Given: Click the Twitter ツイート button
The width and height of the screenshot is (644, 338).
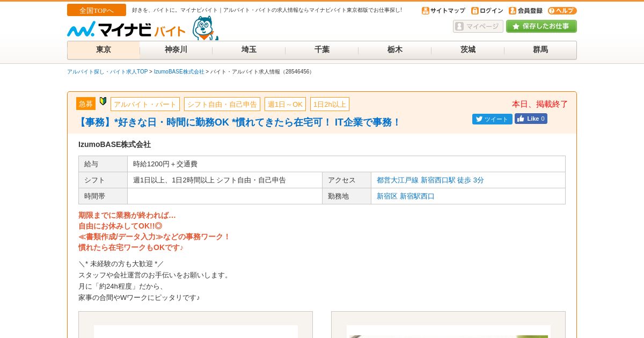Looking at the screenshot, I should [x=492, y=119].
